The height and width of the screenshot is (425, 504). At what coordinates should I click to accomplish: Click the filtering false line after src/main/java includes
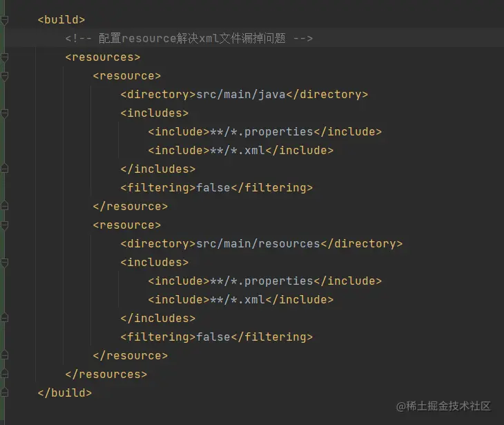[x=217, y=187]
